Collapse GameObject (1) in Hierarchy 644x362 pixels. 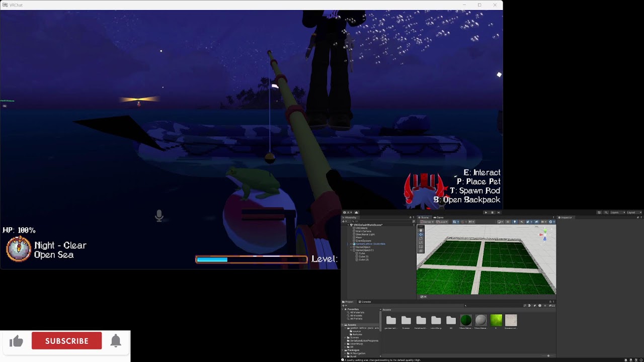coord(351,250)
